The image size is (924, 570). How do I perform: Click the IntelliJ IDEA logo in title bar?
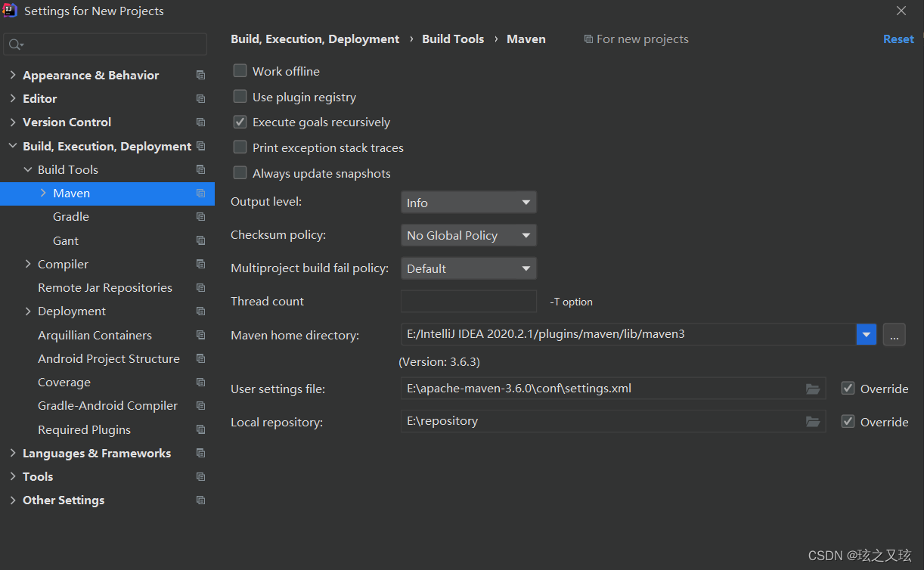[x=11, y=11]
